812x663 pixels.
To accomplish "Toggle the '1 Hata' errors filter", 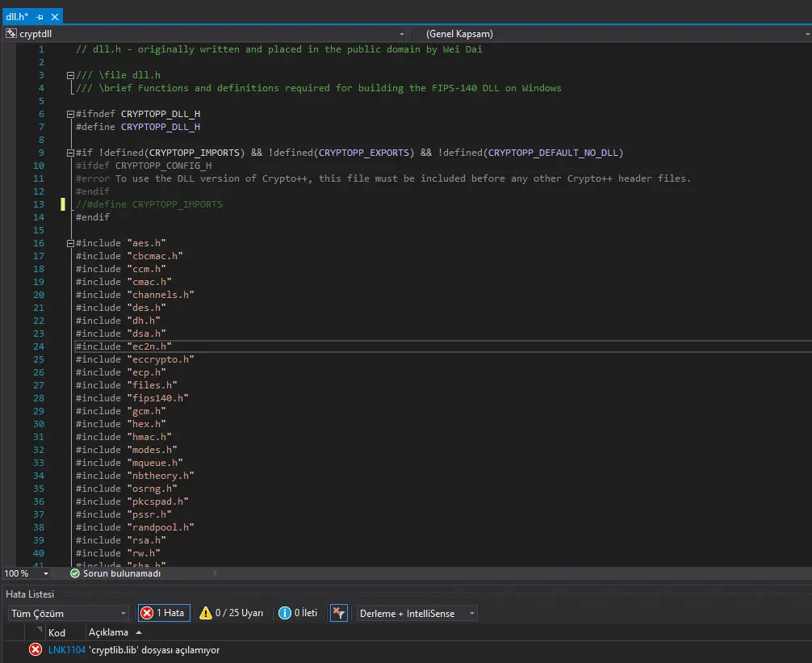I will (163, 613).
